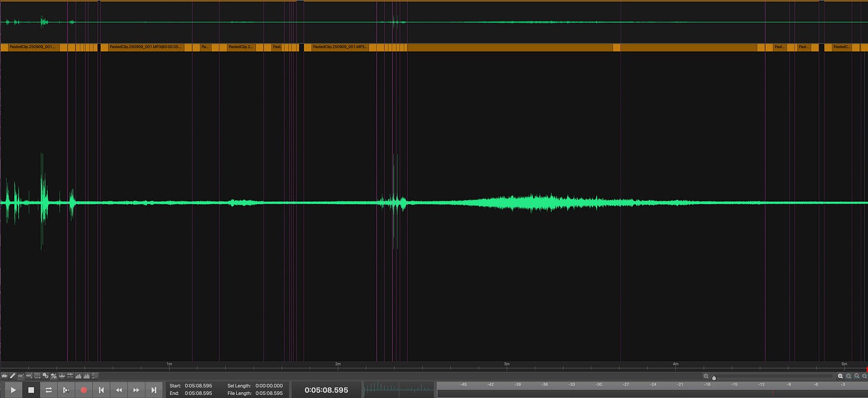Toggle loop playback mode
Screen dimensions: 868x398
coord(48,390)
